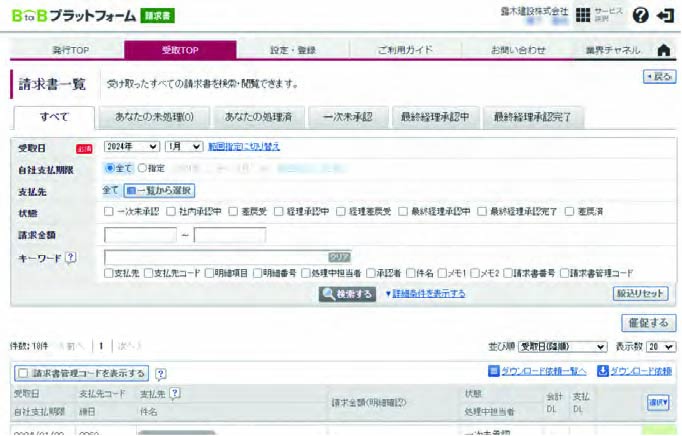This screenshot has height=436, width=682.
Task: Open the 選択 dropdown in table header
Action: [x=658, y=402]
